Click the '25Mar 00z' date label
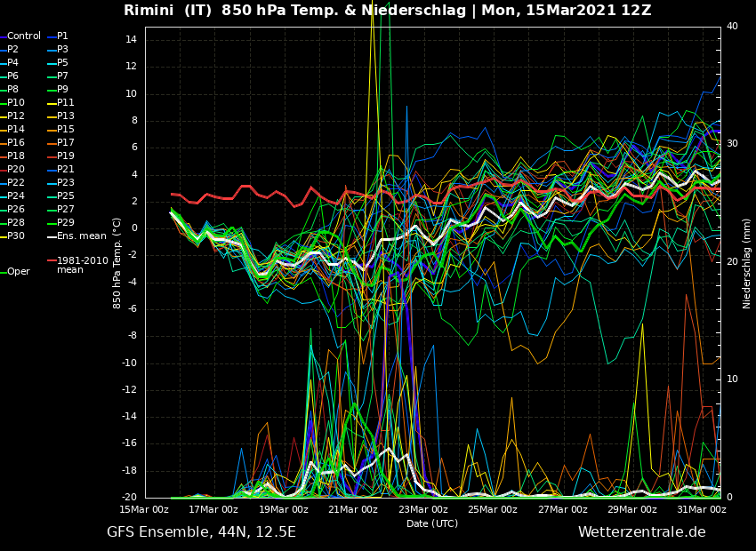The height and width of the screenshot is (551, 756). [x=493, y=509]
